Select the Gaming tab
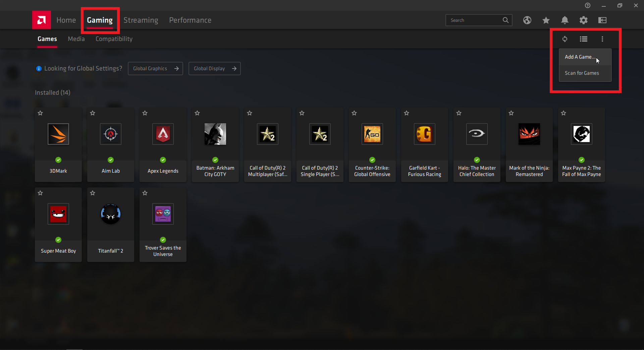The height and width of the screenshot is (350, 644). (100, 20)
